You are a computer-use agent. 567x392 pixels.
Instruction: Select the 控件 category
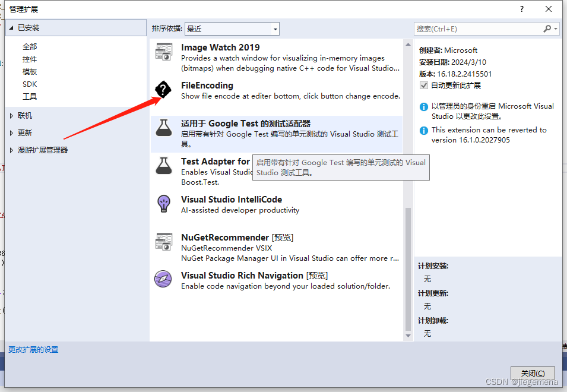click(x=30, y=59)
